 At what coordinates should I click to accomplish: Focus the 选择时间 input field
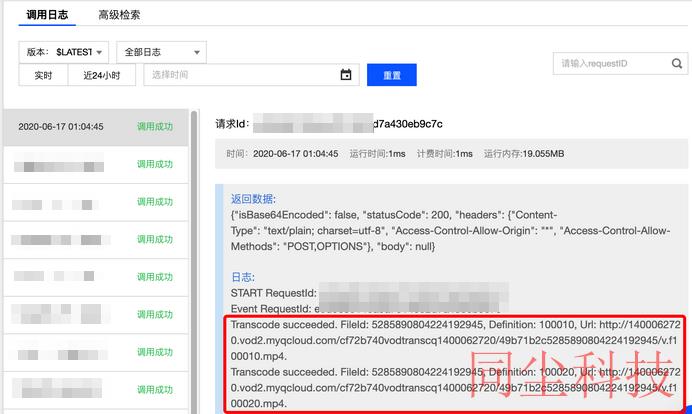(240, 75)
